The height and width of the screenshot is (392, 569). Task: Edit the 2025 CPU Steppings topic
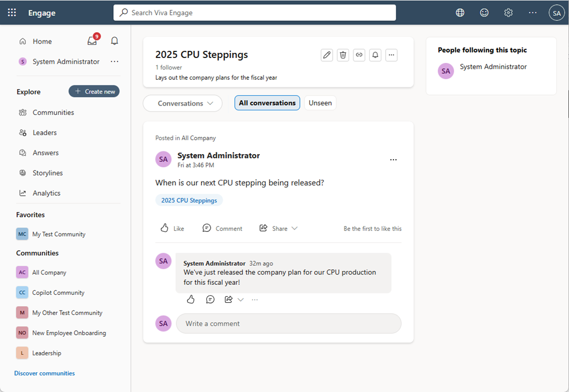pos(327,55)
